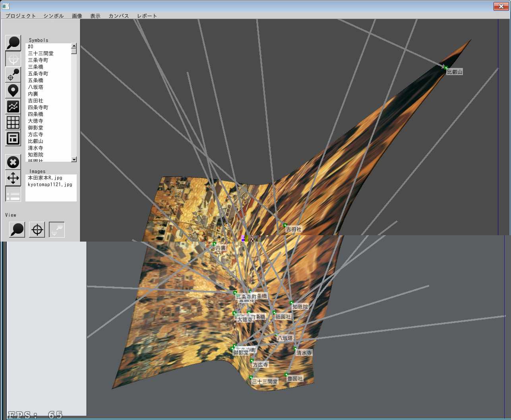This screenshot has width=511, height=420.
Task: Click the 御影堂 label on the map
Action: click(241, 352)
